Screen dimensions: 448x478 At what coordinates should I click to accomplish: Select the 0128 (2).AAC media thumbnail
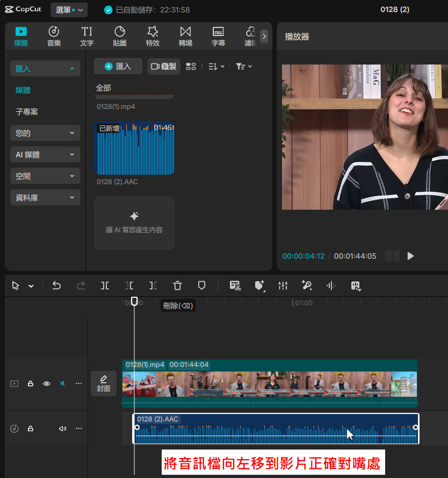click(134, 149)
